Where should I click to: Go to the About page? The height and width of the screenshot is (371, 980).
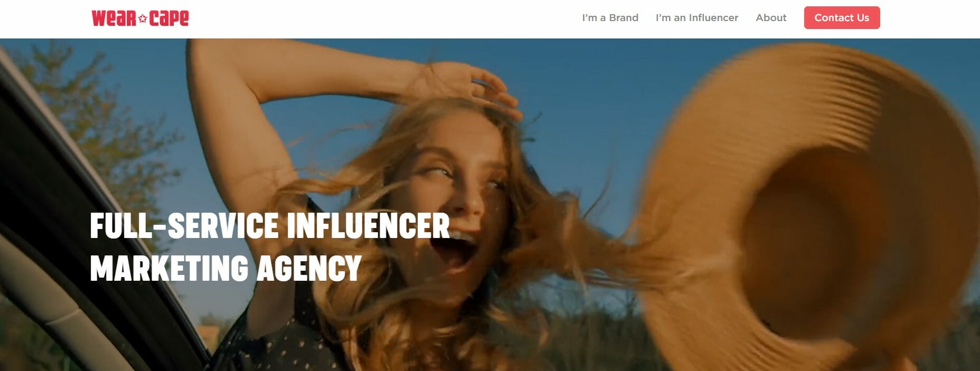pyautogui.click(x=771, y=17)
